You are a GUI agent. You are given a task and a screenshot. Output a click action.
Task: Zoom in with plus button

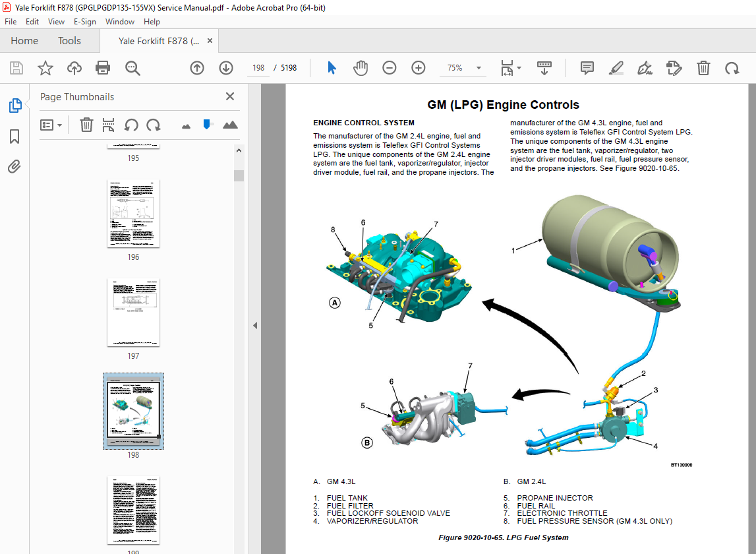(x=418, y=68)
